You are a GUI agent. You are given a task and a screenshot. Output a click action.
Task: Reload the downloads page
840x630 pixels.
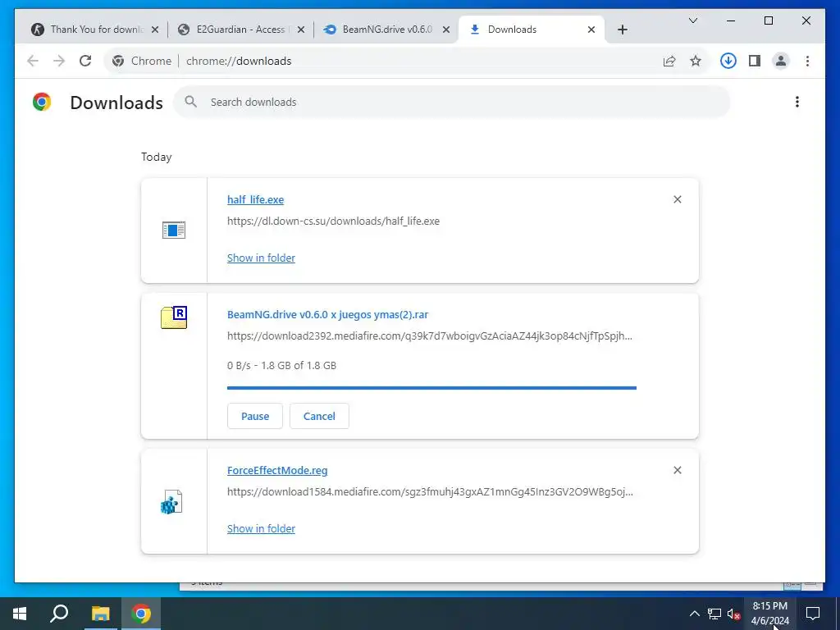pos(85,61)
